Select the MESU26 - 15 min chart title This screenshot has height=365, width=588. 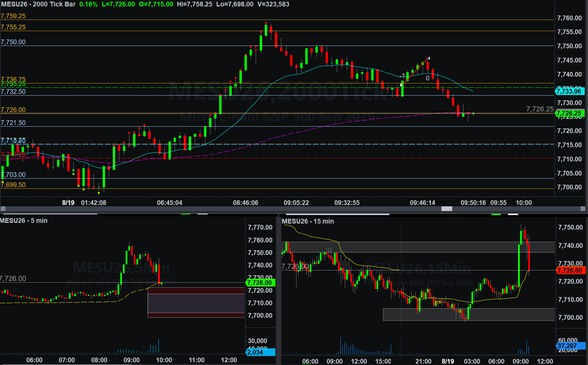point(308,221)
